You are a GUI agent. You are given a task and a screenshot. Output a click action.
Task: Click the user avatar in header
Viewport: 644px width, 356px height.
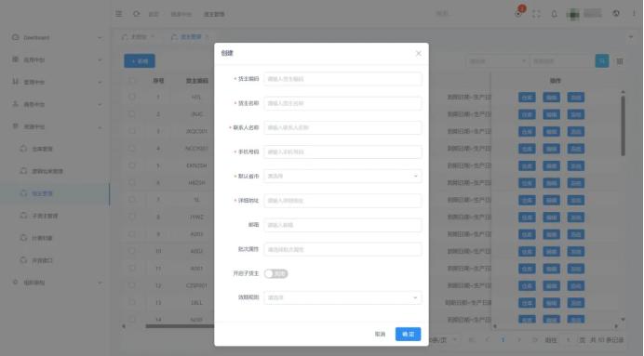[x=572, y=14]
